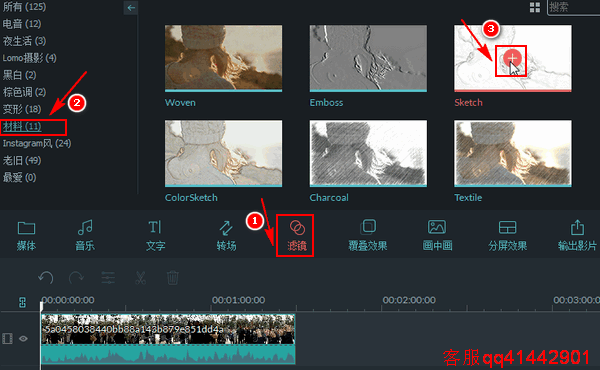Select category 黑白 (2)
The width and height of the screenshot is (600, 370).
tap(20, 75)
